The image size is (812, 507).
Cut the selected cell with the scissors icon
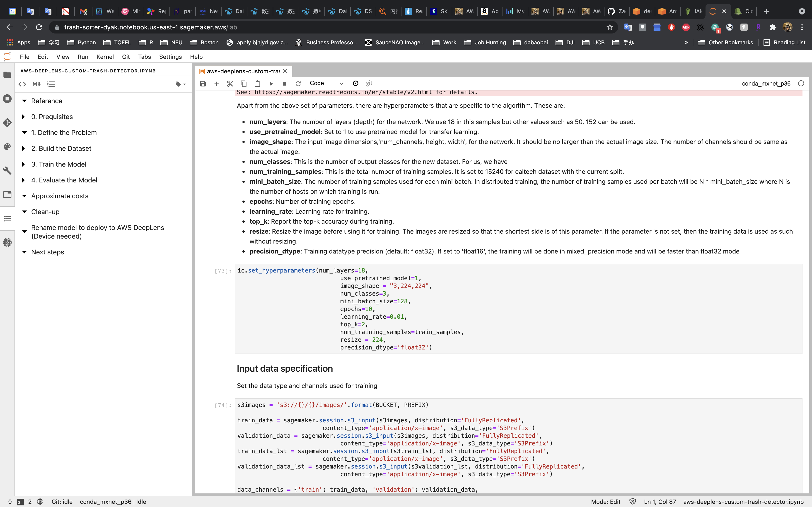[230, 84]
